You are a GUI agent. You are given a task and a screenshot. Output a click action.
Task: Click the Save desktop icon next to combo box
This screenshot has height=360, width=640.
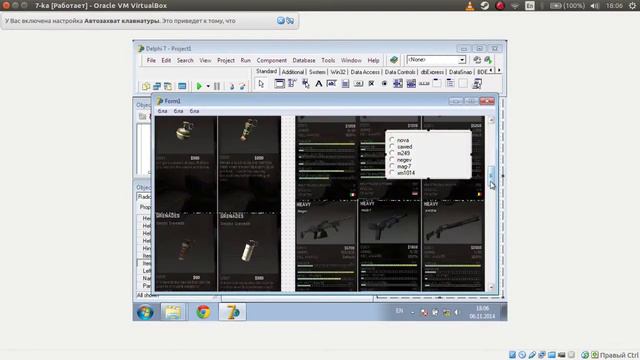pos(477,60)
